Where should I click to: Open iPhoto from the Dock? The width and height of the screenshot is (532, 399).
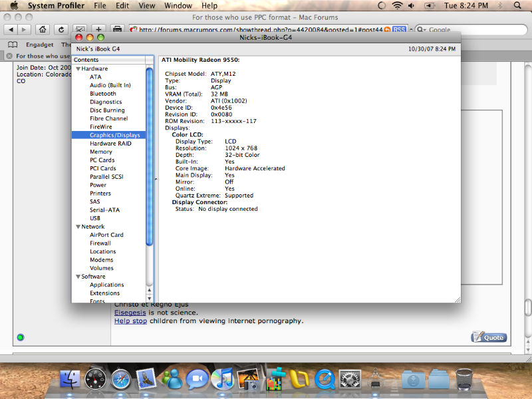(248, 378)
